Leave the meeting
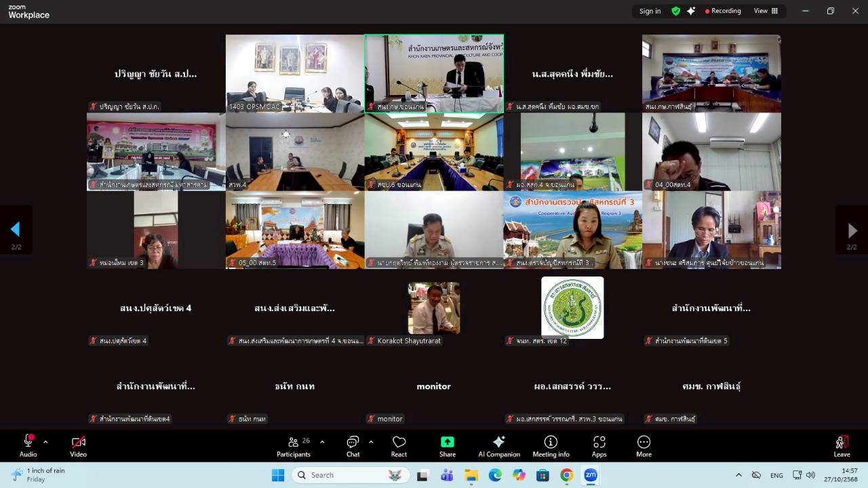The image size is (868, 488). (x=842, y=446)
